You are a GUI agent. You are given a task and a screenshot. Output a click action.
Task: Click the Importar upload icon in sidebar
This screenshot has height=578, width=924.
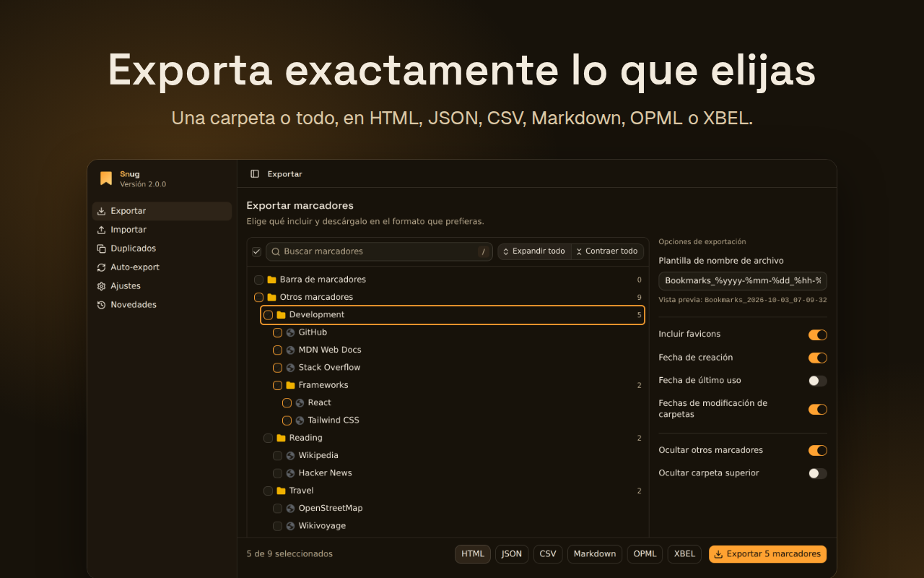[x=102, y=230]
